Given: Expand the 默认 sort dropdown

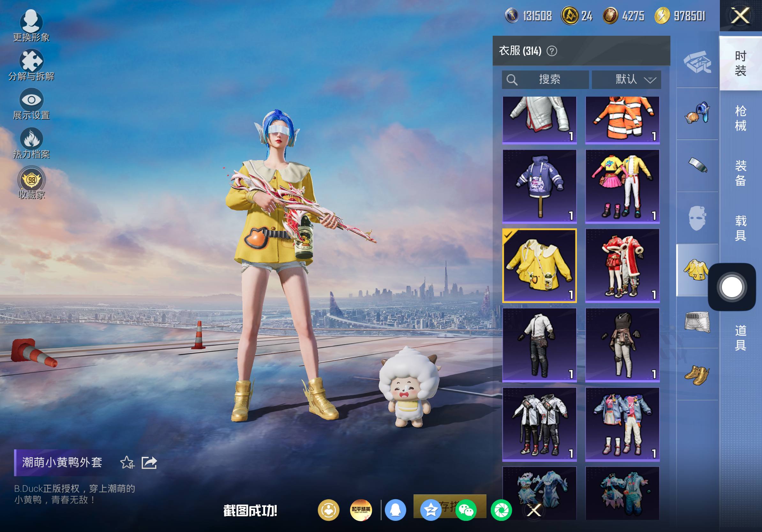Looking at the screenshot, I should point(626,80).
